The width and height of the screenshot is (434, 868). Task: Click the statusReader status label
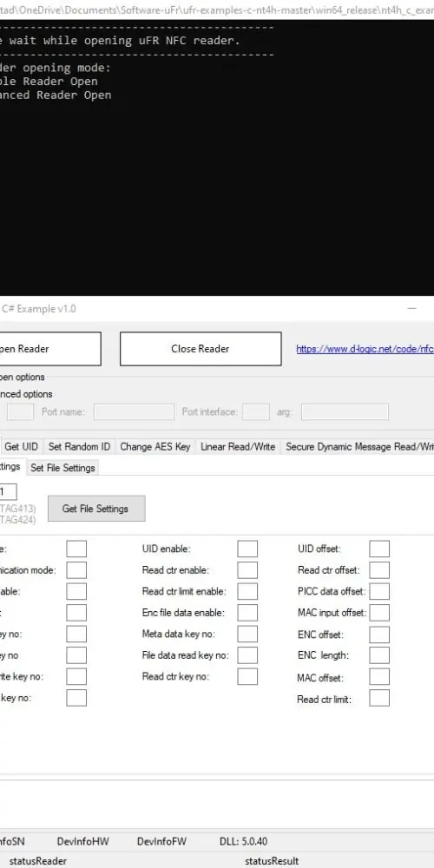[38, 861]
